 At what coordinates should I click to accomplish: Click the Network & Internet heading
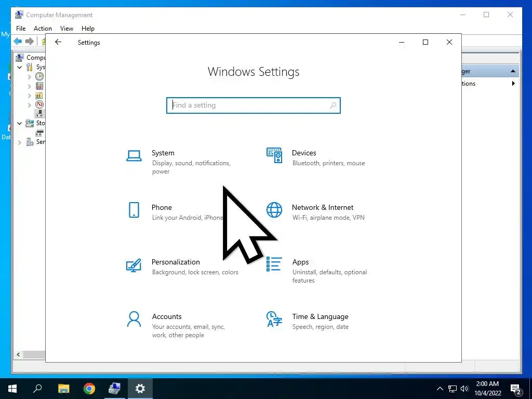pos(323,207)
